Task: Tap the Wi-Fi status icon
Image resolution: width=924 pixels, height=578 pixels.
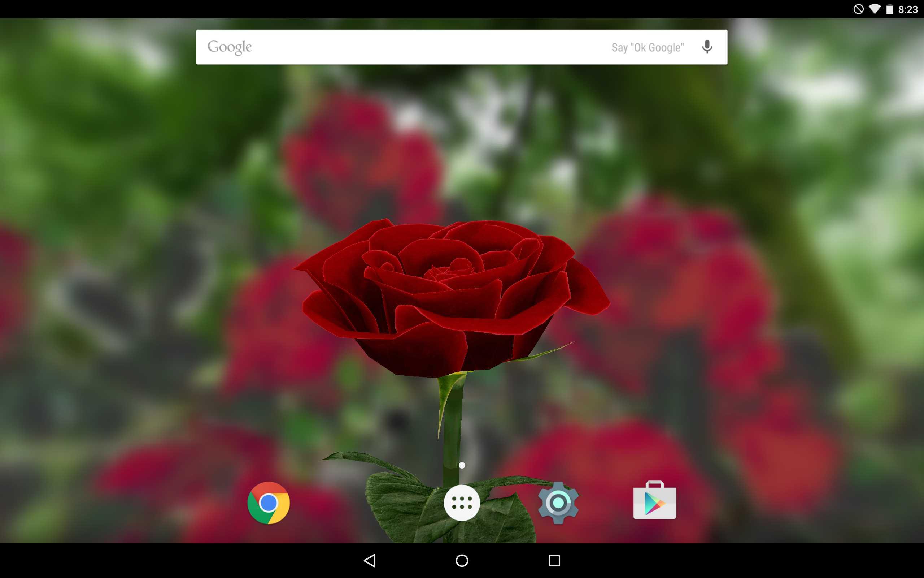Action: [x=874, y=9]
